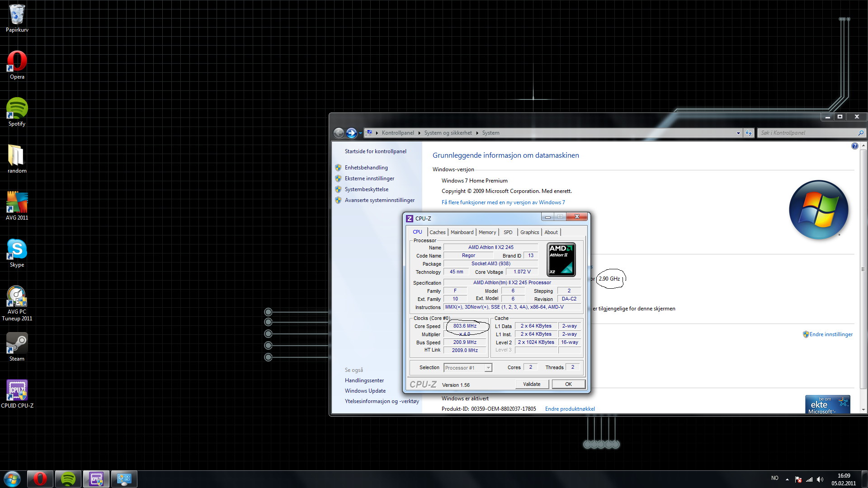Viewport: 868px width, 488px height.
Task: Open the Opera desktop shortcut
Action: click(x=17, y=65)
